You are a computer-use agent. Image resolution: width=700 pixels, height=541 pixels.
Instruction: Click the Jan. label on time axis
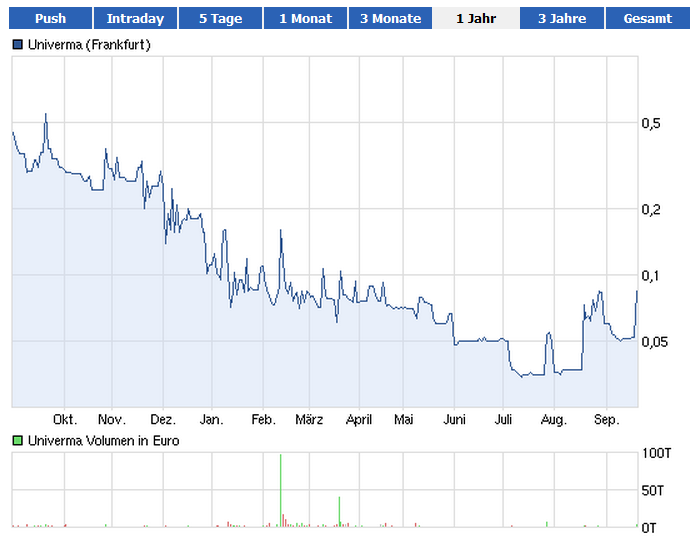pos(211,420)
